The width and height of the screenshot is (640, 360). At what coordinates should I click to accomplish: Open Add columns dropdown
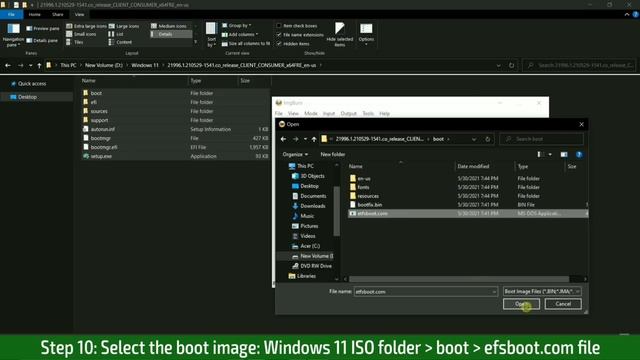click(240, 35)
